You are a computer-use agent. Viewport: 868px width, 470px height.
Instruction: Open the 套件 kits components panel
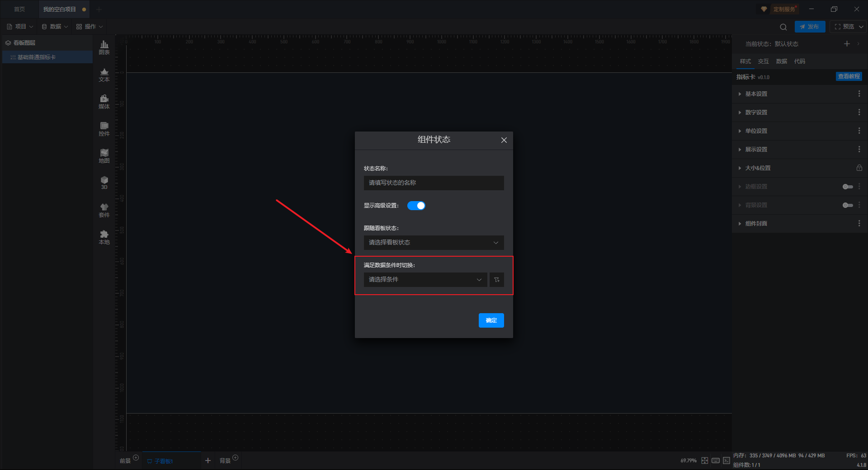pos(104,210)
